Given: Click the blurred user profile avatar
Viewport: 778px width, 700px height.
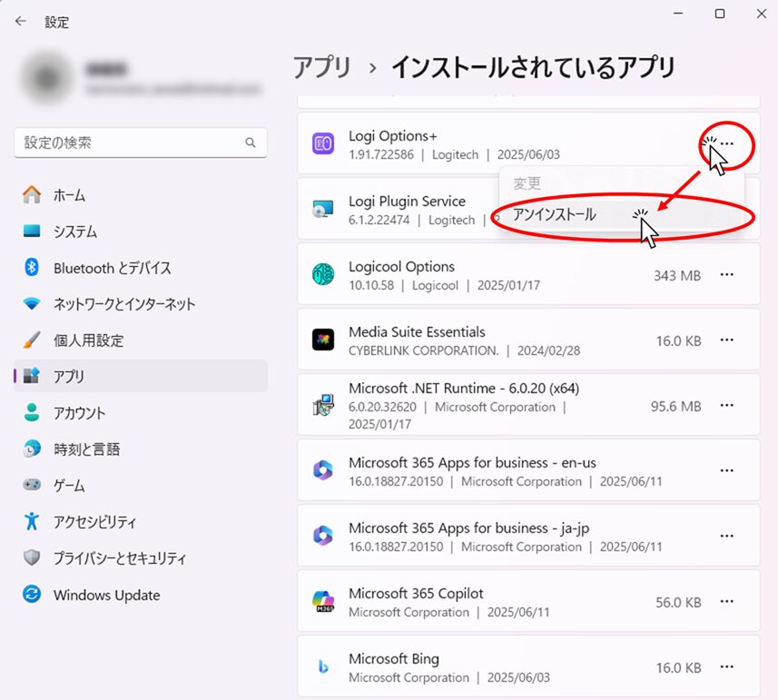Looking at the screenshot, I should tap(46, 77).
